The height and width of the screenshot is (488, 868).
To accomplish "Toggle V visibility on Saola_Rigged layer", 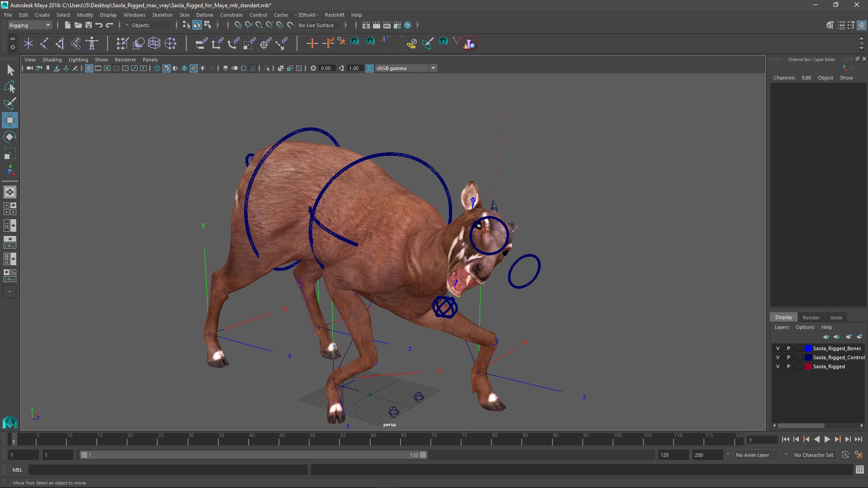I will point(778,366).
